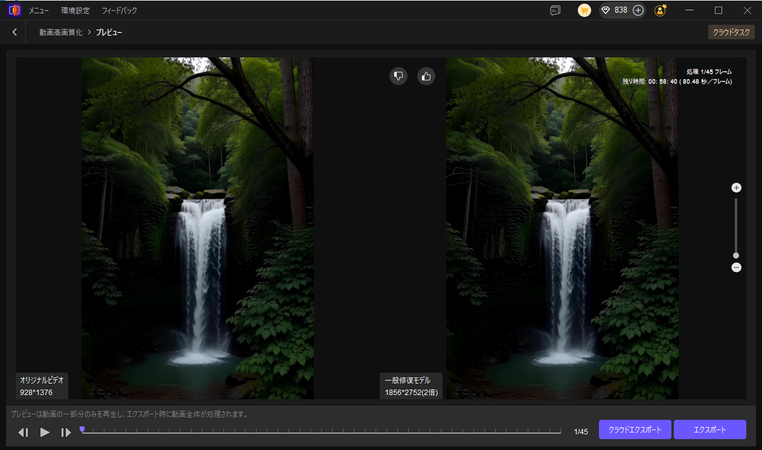
Task: Add credits with the plus icon
Action: 639,10
